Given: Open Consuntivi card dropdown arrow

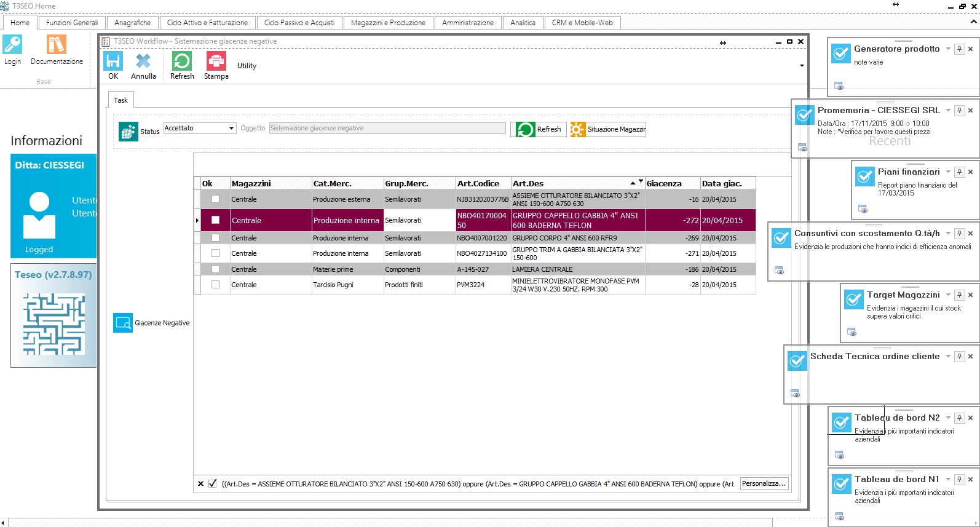Looking at the screenshot, I should pyautogui.click(x=948, y=234).
